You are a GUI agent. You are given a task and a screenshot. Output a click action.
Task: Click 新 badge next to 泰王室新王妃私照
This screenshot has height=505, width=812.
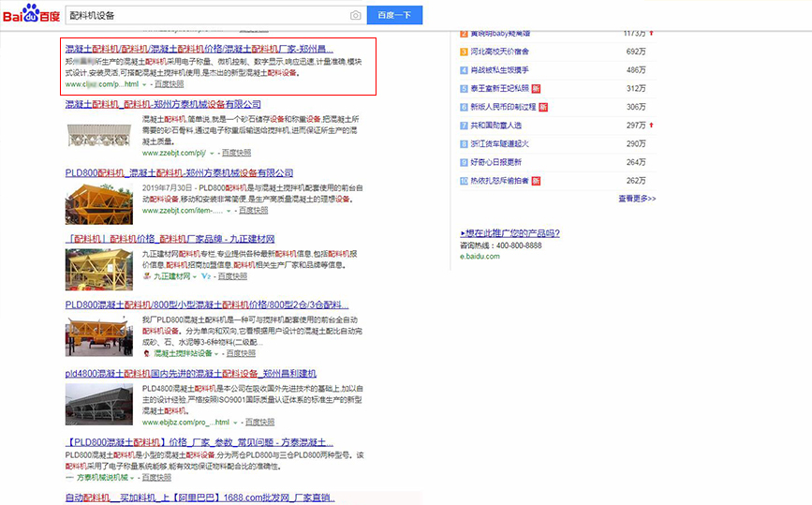tap(536, 89)
